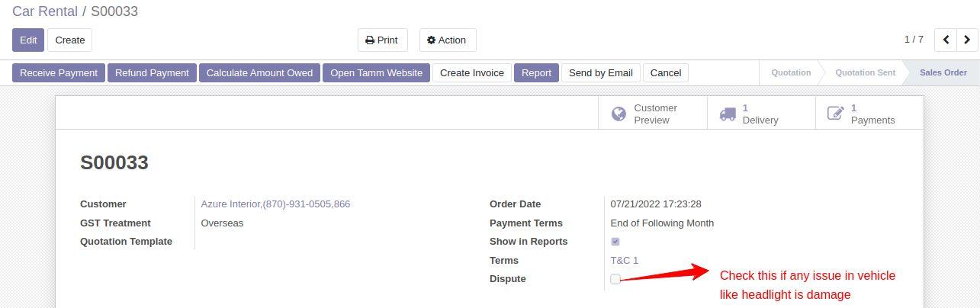Click Send by Email button
The width and height of the screenshot is (980, 308).
601,72
